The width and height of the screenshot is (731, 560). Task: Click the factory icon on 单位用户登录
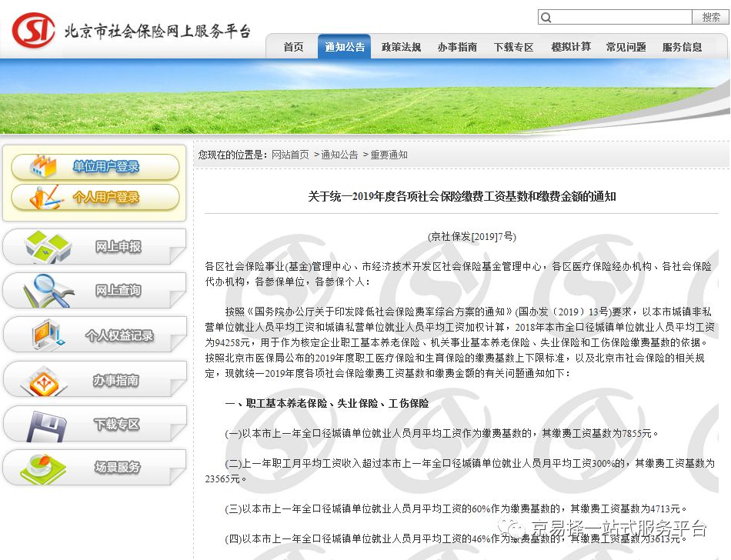point(43,166)
